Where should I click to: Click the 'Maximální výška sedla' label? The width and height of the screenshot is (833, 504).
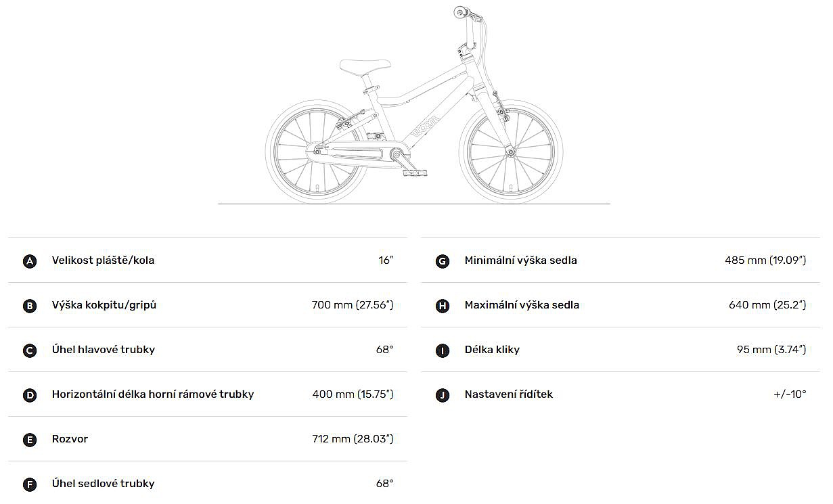pos(522,305)
